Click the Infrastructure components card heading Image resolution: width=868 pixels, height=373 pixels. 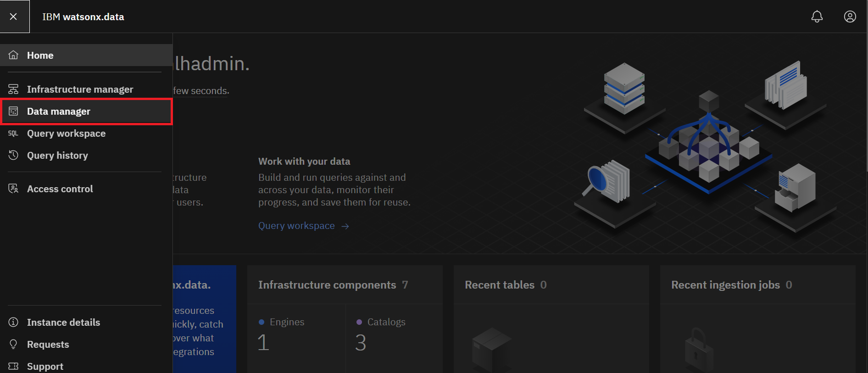[327, 285]
